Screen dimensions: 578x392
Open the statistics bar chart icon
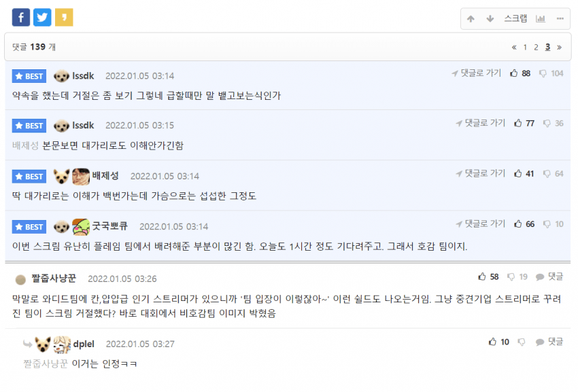tap(541, 19)
